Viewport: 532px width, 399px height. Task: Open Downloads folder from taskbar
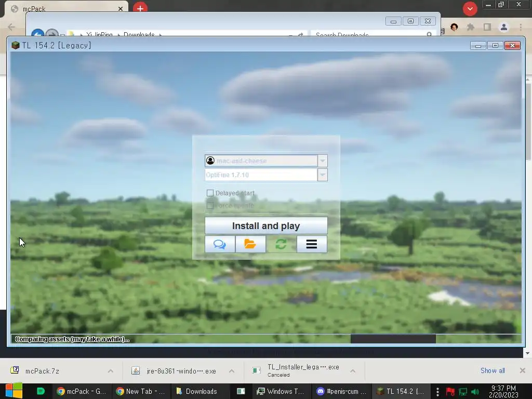[x=199, y=391]
